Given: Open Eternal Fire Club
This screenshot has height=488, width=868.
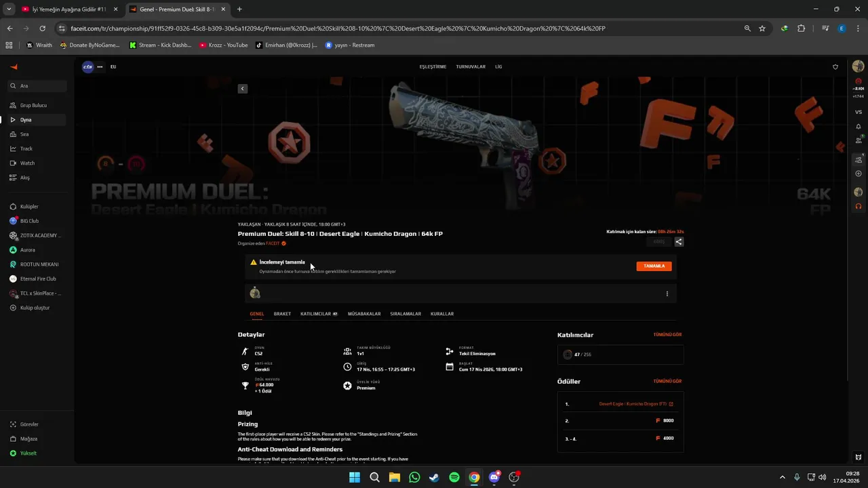Looking at the screenshot, I should (x=37, y=279).
